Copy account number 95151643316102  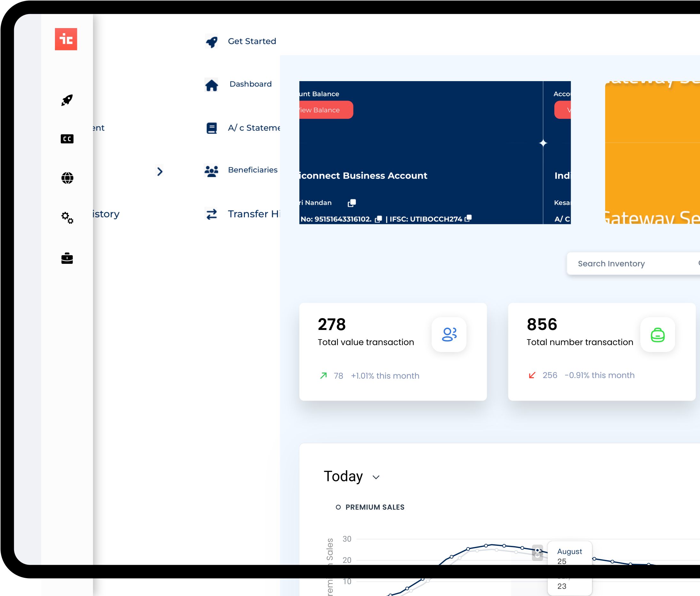coord(378,219)
